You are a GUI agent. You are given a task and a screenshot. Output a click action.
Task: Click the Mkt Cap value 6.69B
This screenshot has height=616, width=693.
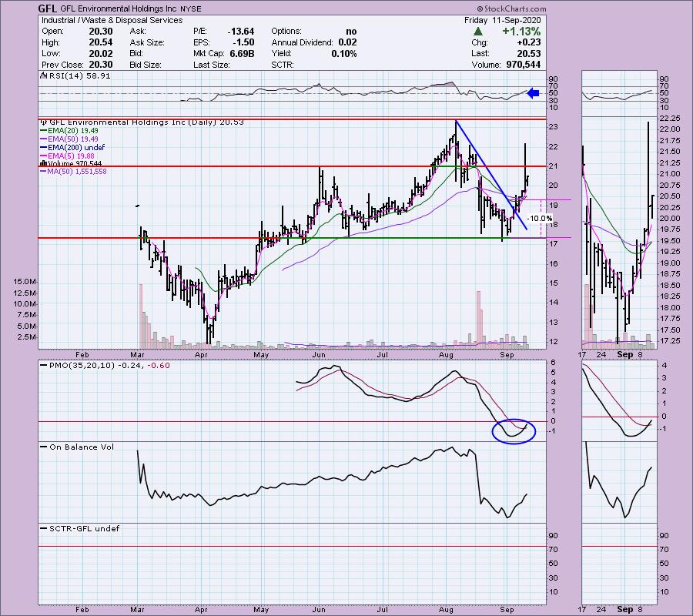point(243,53)
